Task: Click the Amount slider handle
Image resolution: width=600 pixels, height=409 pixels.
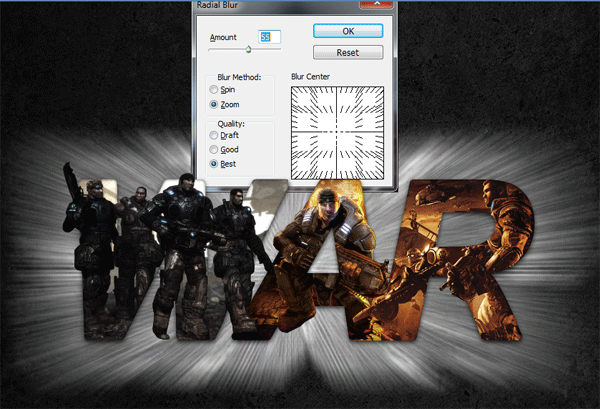Action: tap(248, 49)
